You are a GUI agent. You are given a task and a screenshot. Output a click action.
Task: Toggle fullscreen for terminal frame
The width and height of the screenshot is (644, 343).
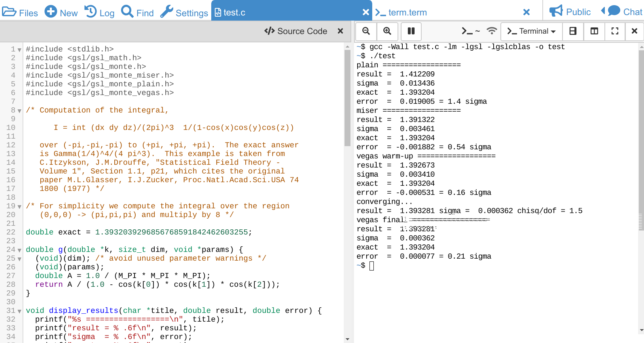(x=615, y=31)
